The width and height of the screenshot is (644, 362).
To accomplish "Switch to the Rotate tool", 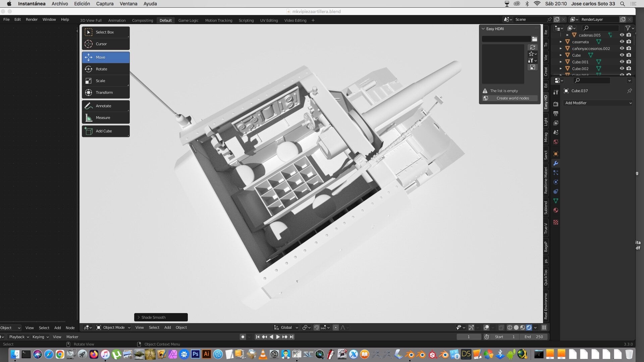I will (106, 69).
